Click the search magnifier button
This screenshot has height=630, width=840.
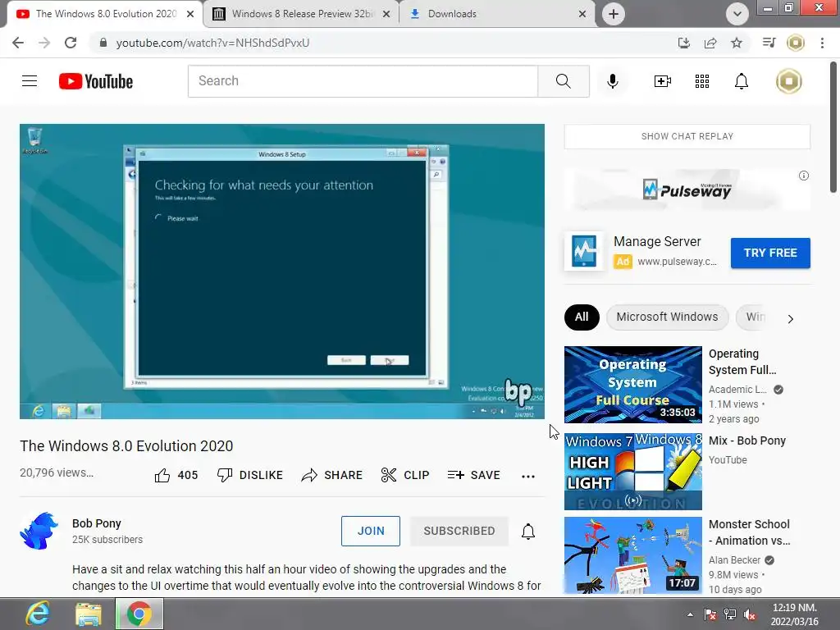click(563, 81)
